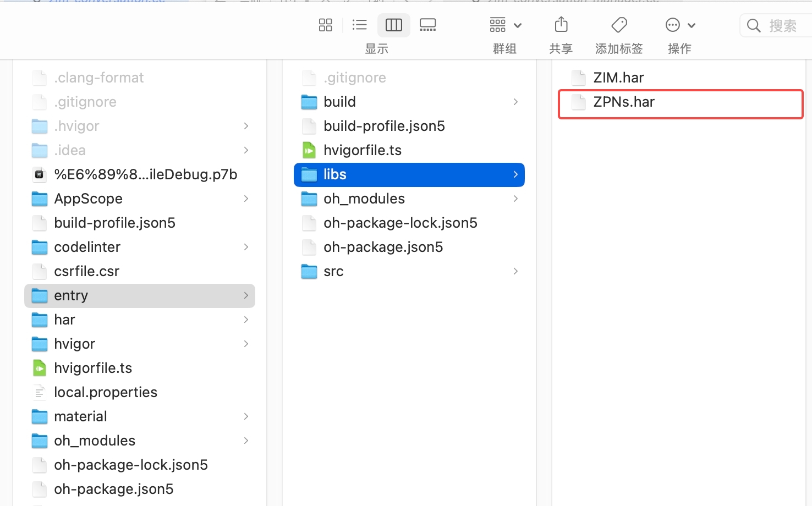Expand the .idea folder chevron
The image size is (812, 506).
(x=246, y=150)
